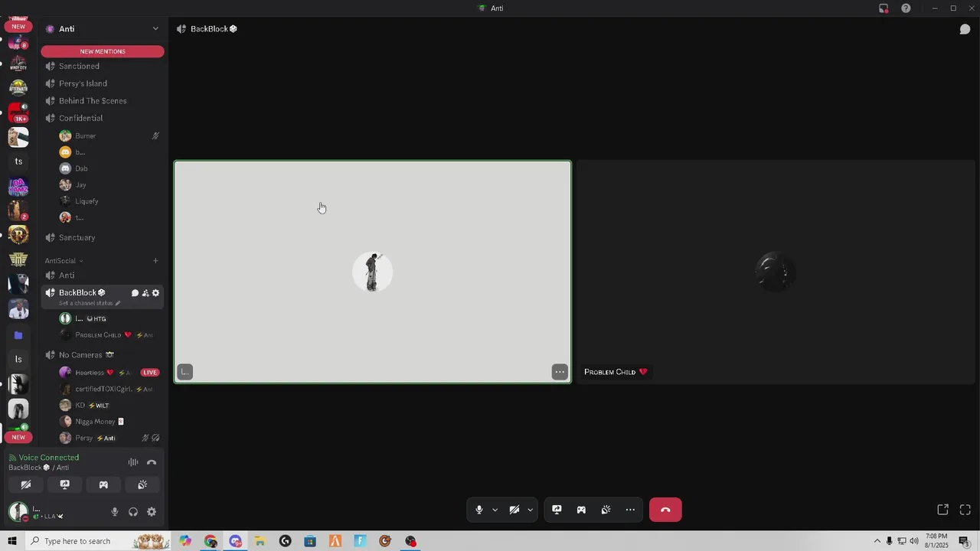Viewport: 980px width, 551px height.
Task: Open more options in call control bar
Action: [x=630, y=510]
